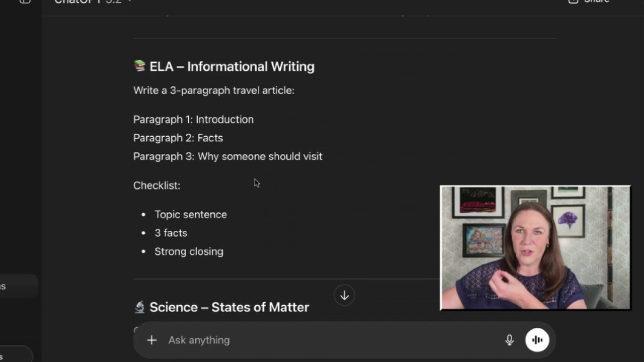Click the Science – States of Matter heading
644x362 pixels.
click(x=229, y=307)
